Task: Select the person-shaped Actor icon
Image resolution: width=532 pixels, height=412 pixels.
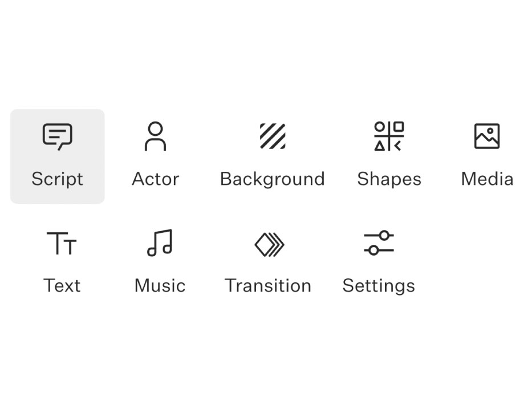Action: click(155, 136)
